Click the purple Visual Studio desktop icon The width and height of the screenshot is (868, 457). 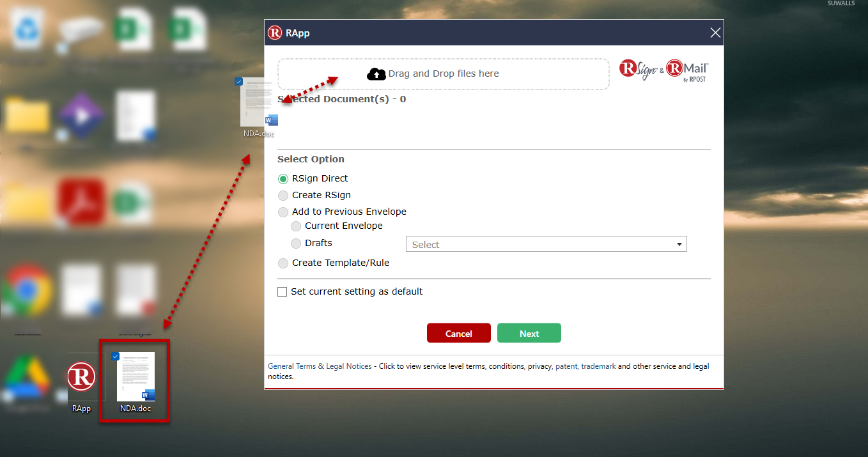(x=81, y=115)
